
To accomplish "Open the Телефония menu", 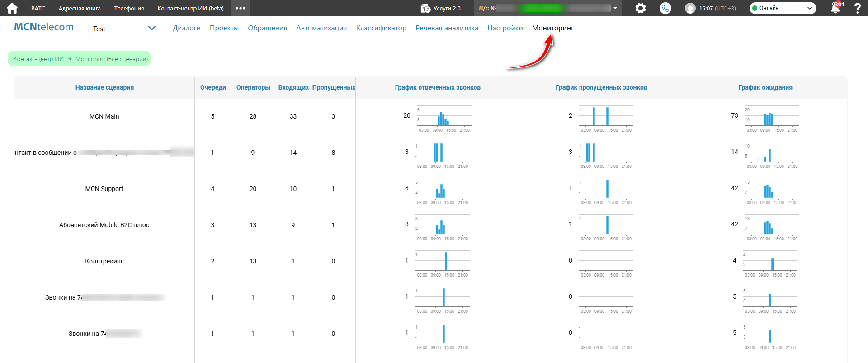I will point(129,8).
